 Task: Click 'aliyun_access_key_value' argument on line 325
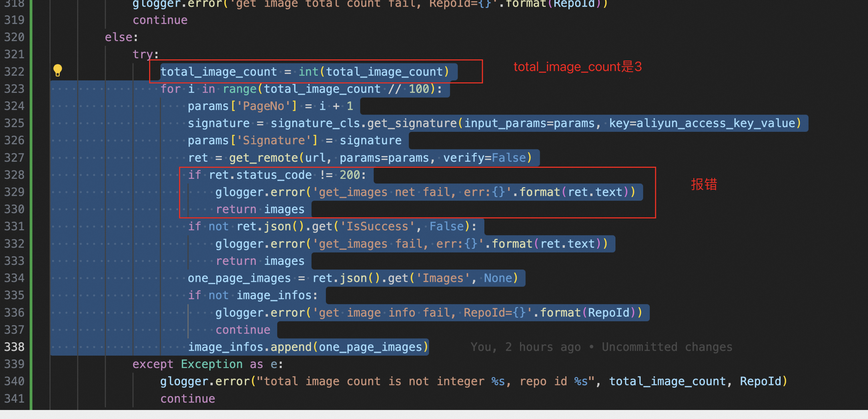click(x=715, y=123)
